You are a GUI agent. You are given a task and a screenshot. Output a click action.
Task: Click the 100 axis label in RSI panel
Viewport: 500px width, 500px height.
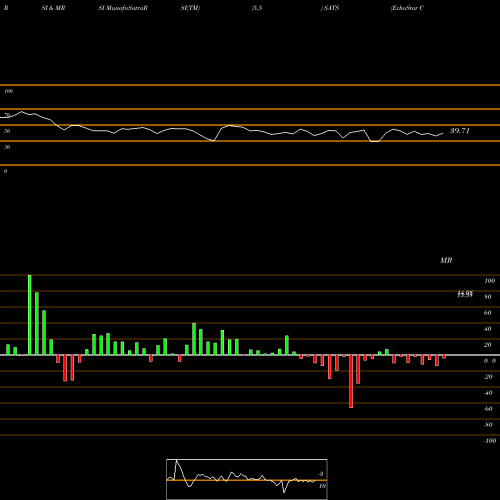pyautogui.click(x=8, y=91)
